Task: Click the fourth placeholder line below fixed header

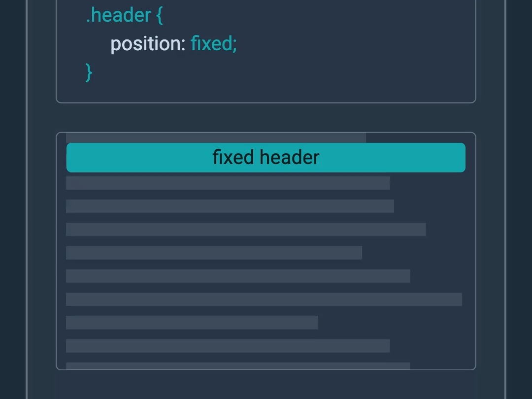Action: click(x=214, y=253)
